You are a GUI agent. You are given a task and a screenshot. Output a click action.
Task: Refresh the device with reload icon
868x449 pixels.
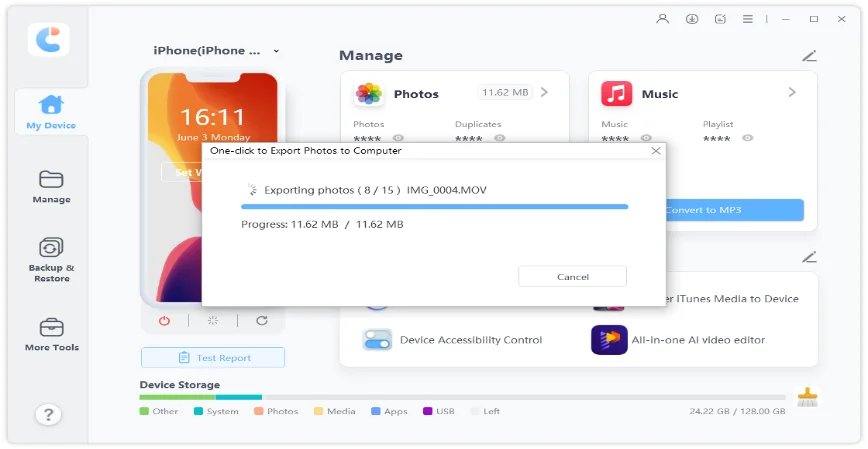262,321
